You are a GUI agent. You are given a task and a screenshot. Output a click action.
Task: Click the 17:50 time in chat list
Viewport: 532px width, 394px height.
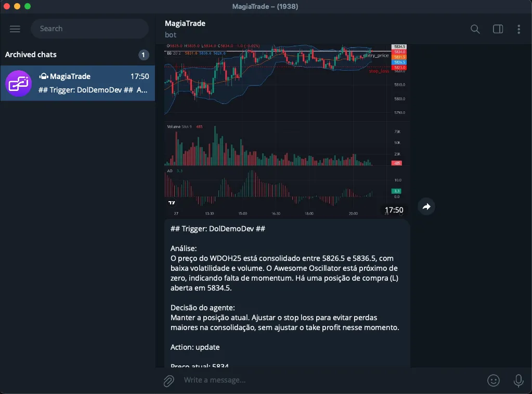tap(140, 76)
